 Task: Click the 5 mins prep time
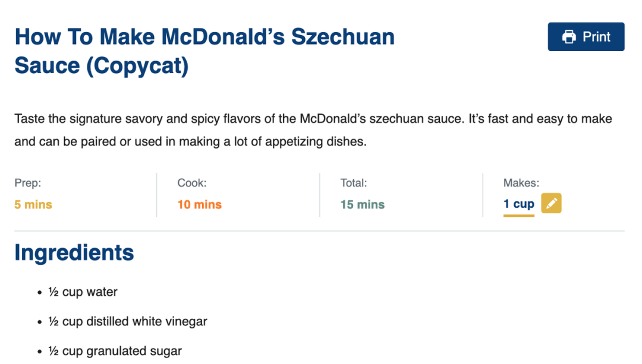click(33, 204)
